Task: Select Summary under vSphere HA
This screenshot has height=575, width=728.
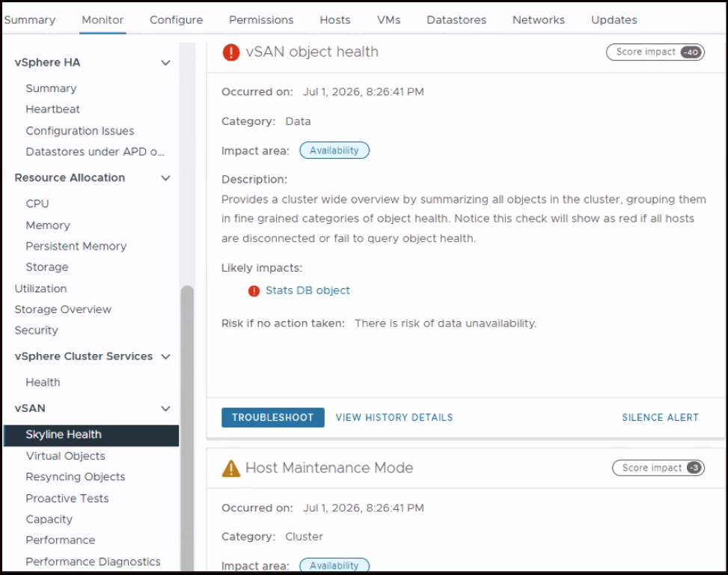Action: pos(51,88)
